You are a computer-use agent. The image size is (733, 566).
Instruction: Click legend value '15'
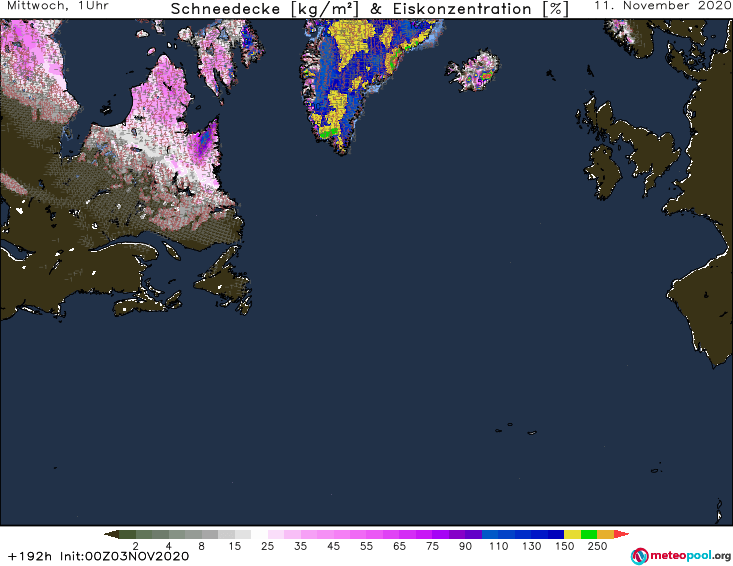tap(234, 546)
